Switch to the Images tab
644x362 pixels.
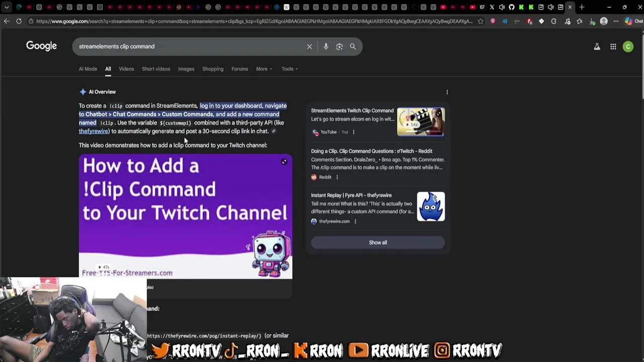pyautogui.click(x=186, y=69)
